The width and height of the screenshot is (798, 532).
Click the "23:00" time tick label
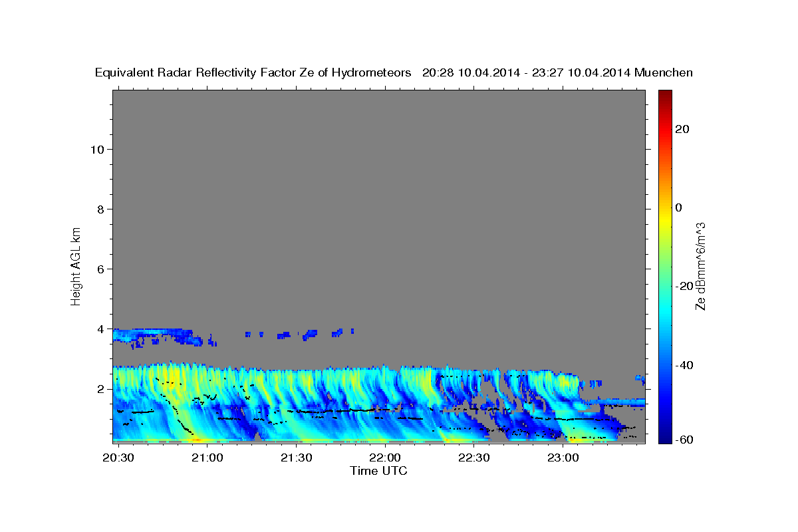coord(563,458)
